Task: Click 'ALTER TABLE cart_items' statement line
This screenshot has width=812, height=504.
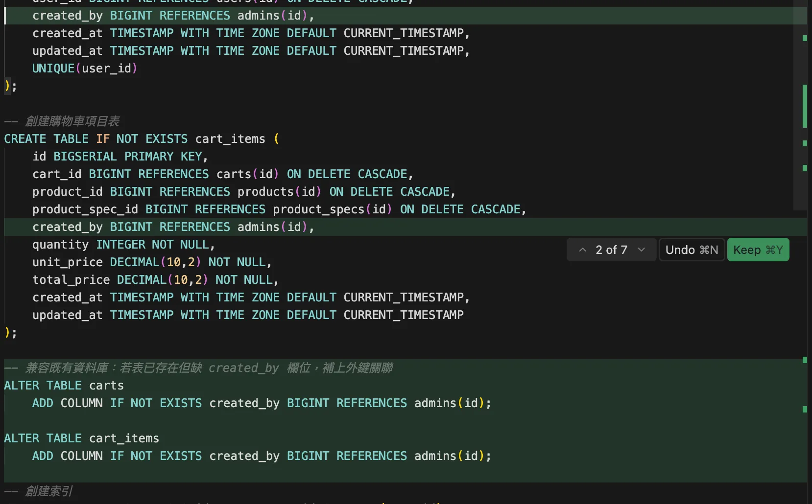Action: [x=81, y=438]
